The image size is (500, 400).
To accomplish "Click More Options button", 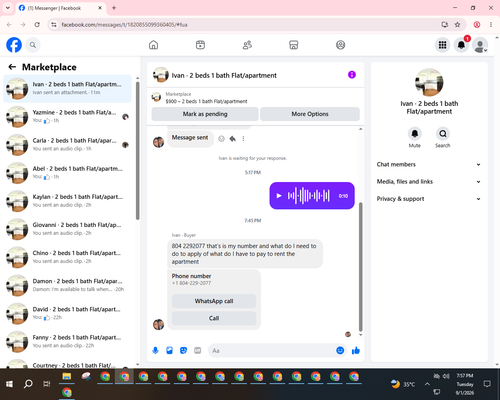I will coord(310,114).
